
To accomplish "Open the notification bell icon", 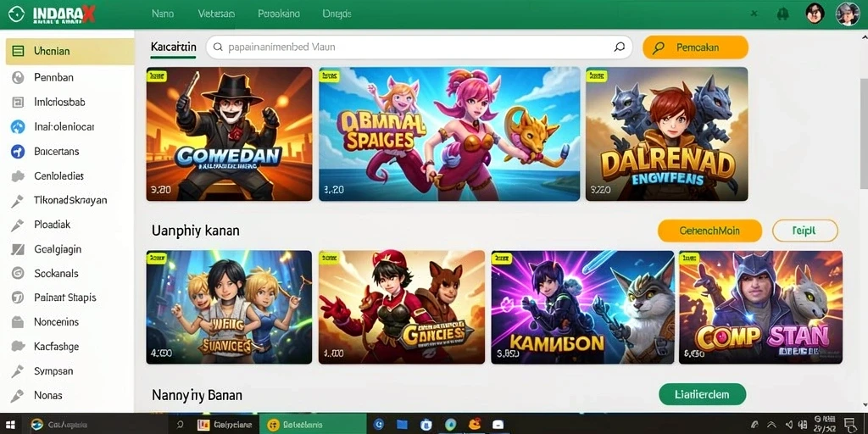I will [x=782, y=14].
